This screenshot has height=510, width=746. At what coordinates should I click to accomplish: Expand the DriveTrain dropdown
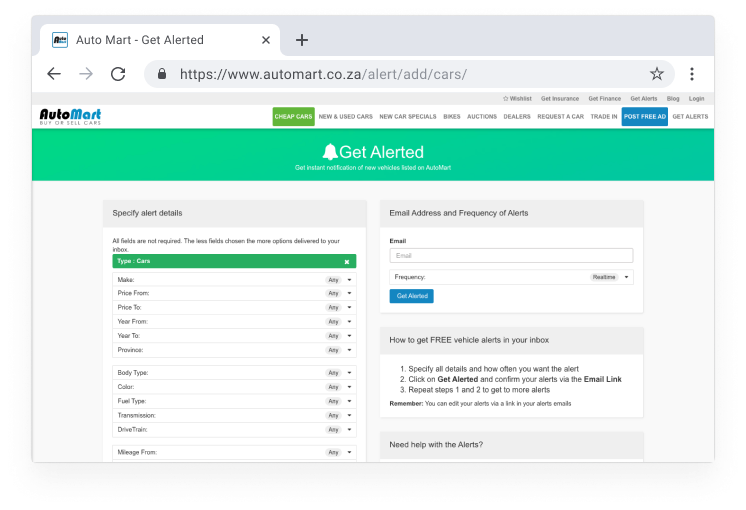coord(234,430)
